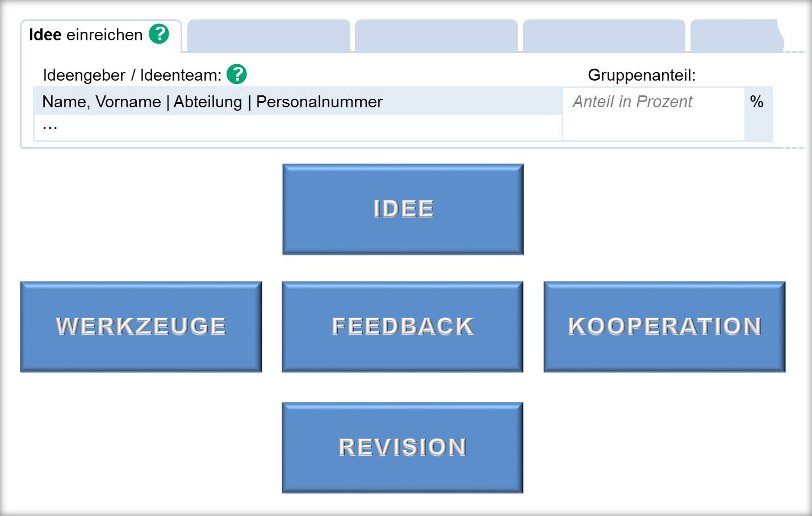Click the Personalnummer placeholder text
The image size is (812, 516).
319,102
